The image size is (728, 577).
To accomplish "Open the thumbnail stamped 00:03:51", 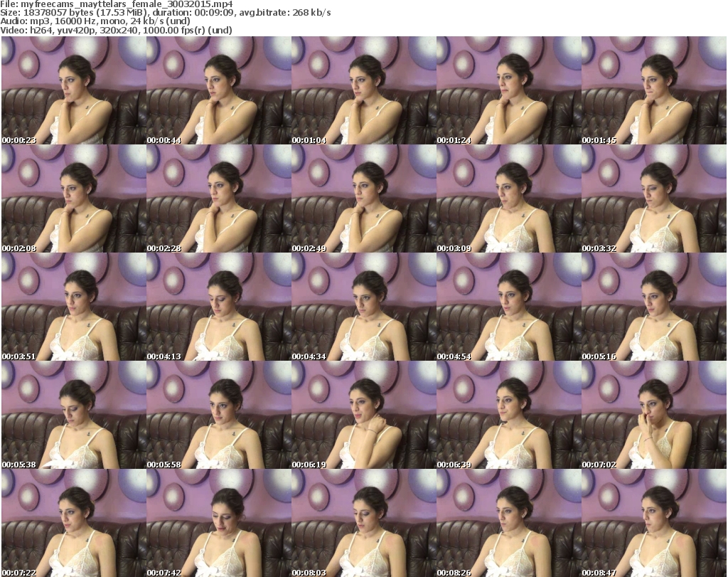I will pyautogui.click(x=74, y=307).
